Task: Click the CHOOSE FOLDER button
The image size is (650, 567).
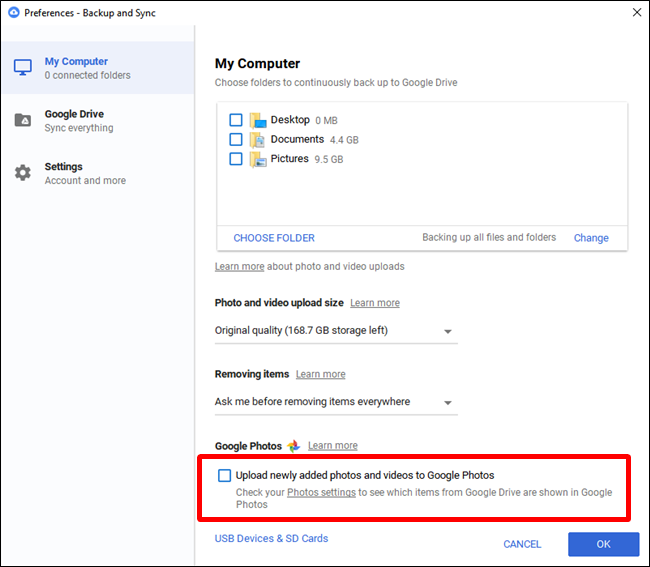Action: click(x=274, y=238)
